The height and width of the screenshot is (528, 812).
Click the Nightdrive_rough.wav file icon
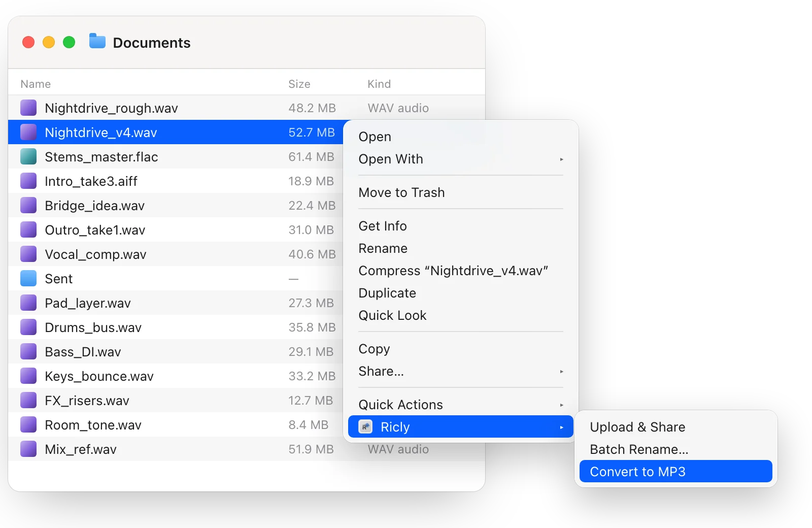[x=28, y=108]
